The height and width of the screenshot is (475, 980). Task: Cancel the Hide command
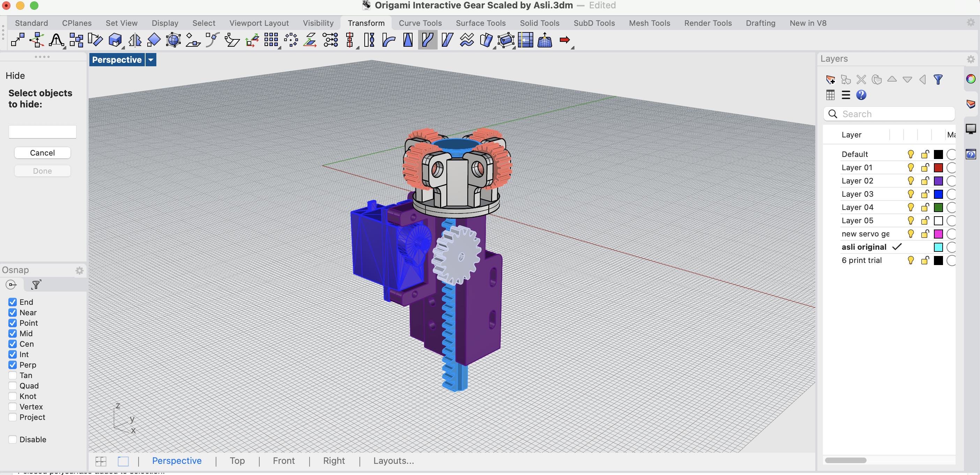[42, 153]
